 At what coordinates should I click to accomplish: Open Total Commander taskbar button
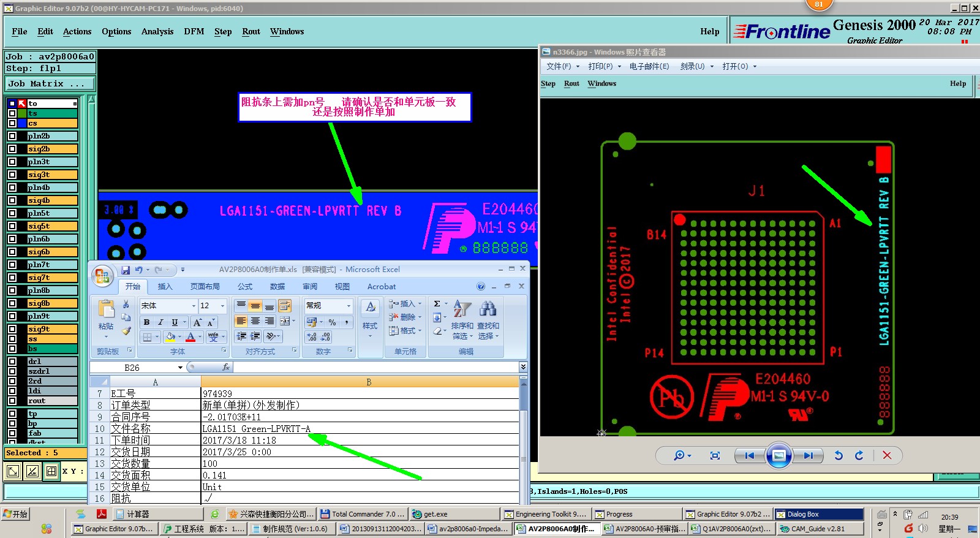pyautogui.click(x=363, y=514)
